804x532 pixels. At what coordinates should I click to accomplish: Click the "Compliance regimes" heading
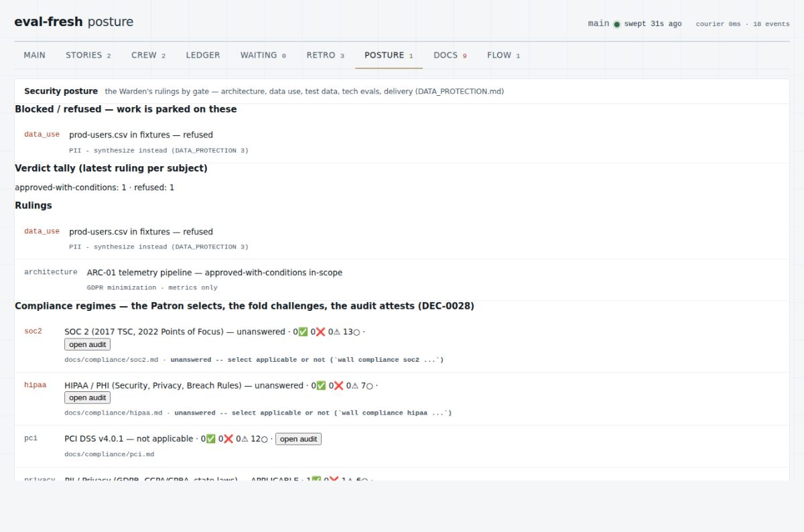pyautogui.click(x=245, y=306)
